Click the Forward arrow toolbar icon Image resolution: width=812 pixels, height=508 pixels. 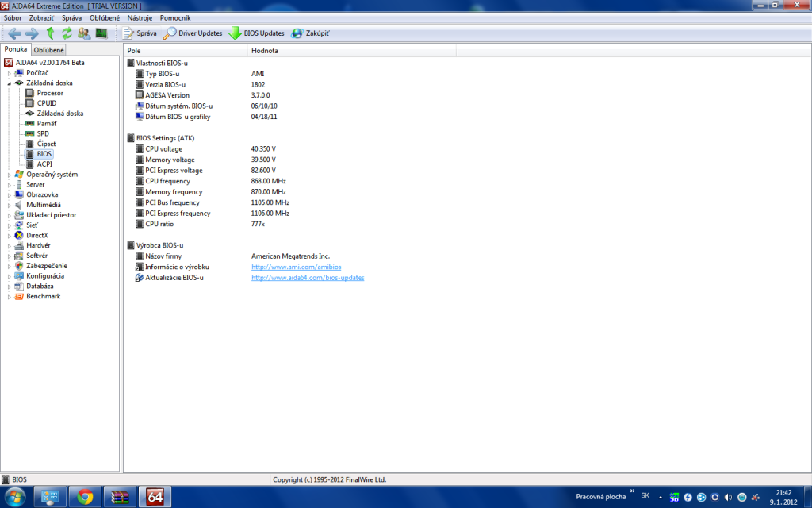coord(32,33)
